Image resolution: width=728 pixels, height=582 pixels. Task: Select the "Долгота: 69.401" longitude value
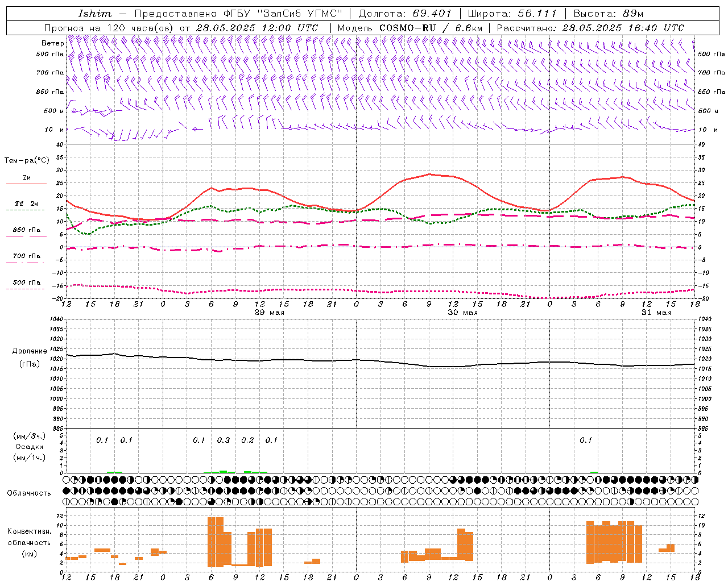tap(405, 14)
